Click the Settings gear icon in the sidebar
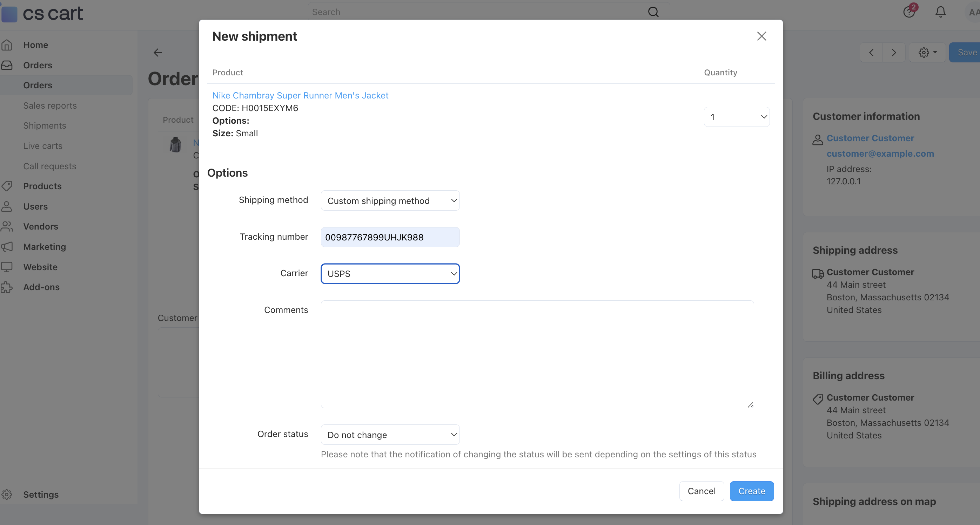The image size is (980, 525). click(7, 494)
